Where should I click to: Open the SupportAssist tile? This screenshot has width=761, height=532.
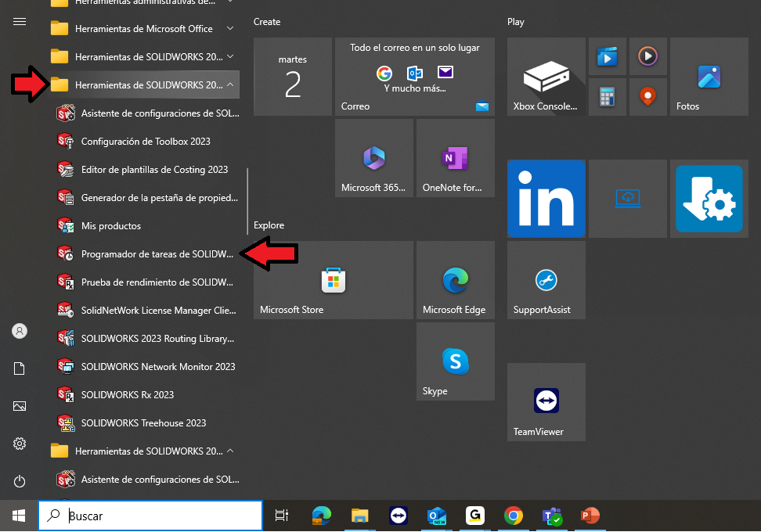[546, 280]
